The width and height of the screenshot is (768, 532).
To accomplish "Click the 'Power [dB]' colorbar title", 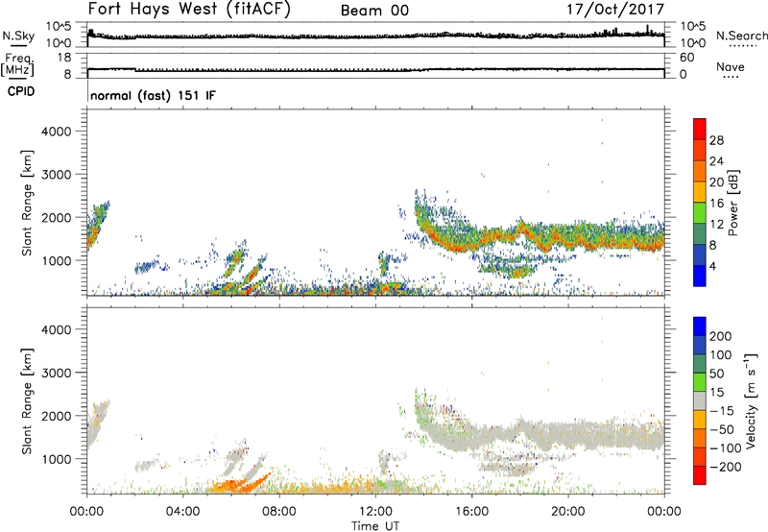I will click(x=732, y=203).
